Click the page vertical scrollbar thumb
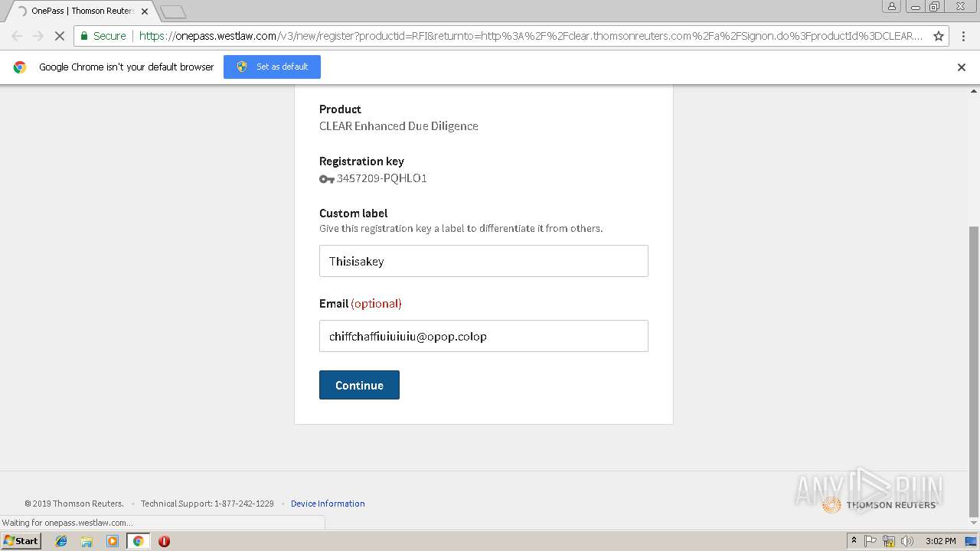The image size is (980, 551). click(974, 371)
